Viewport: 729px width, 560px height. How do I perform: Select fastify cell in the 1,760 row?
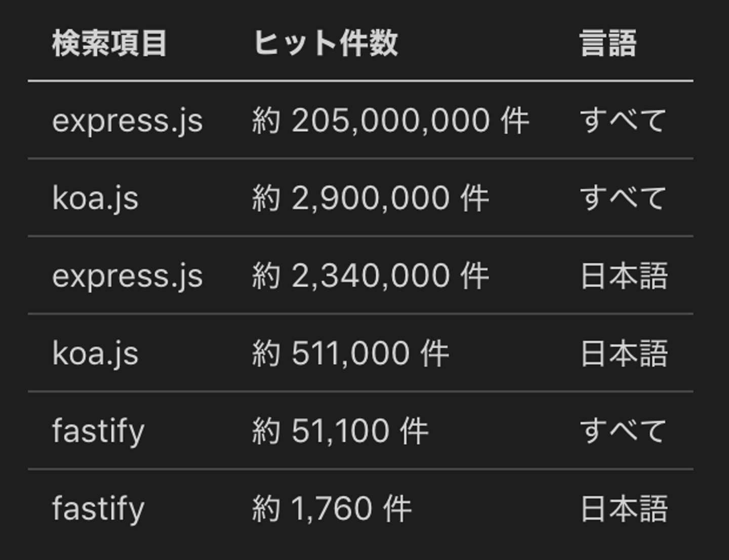[x=98, y=508]
